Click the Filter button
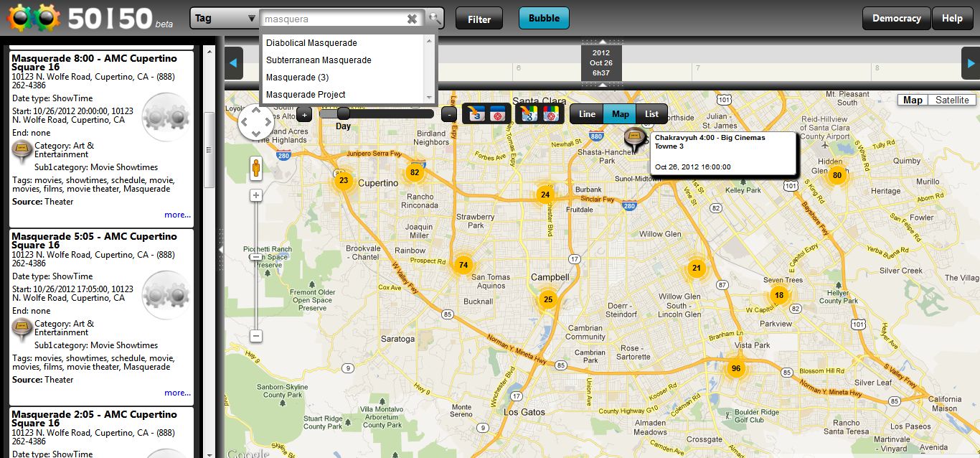Viewport: 980px width, 458px height. (479, 19)
